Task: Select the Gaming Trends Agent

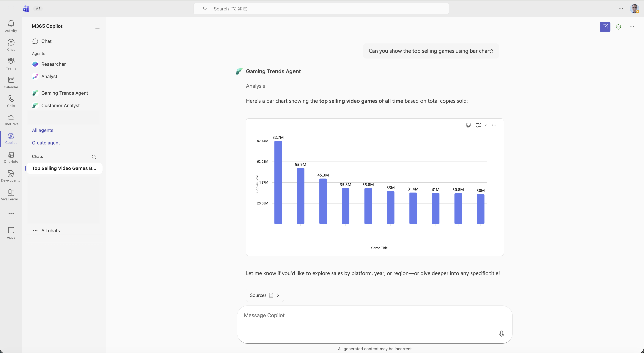Action: tap(65, 93)
